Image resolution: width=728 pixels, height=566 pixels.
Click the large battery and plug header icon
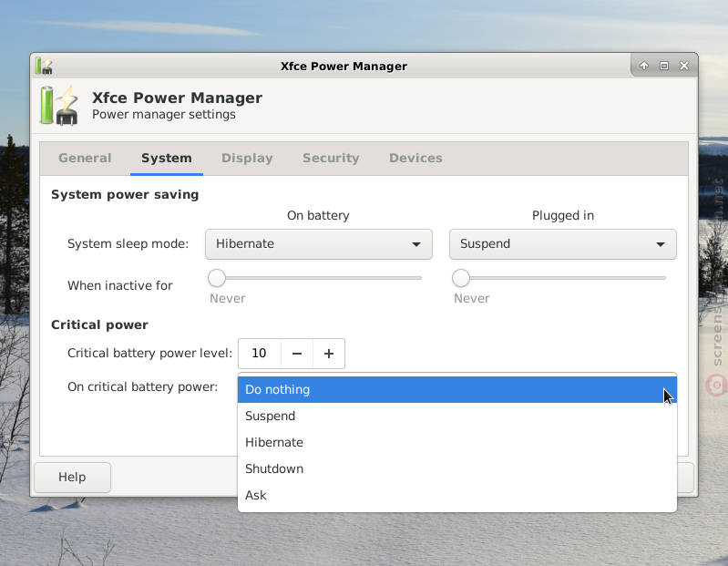pyautogui.click(x=59, y=106)
